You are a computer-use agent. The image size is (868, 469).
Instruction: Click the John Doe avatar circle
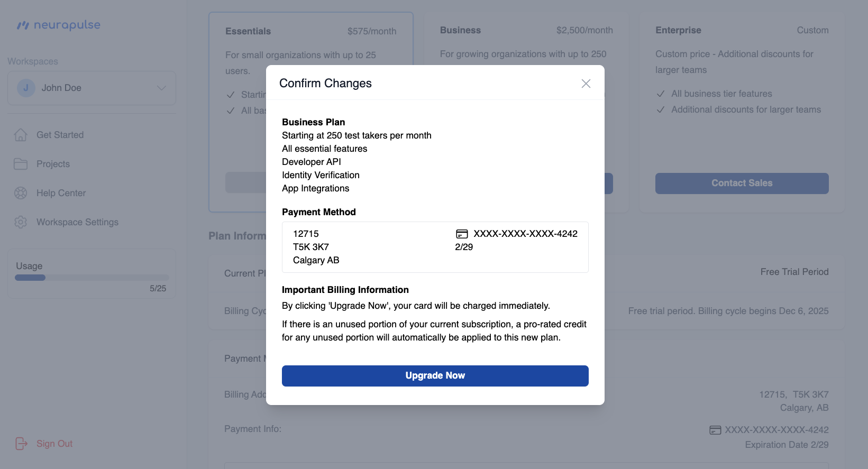(26, 88)
